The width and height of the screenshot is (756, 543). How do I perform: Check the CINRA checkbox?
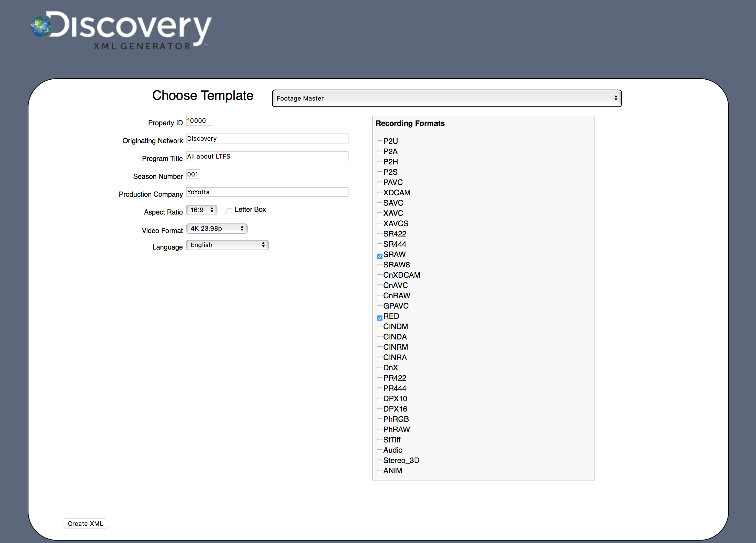click(380, 359)
